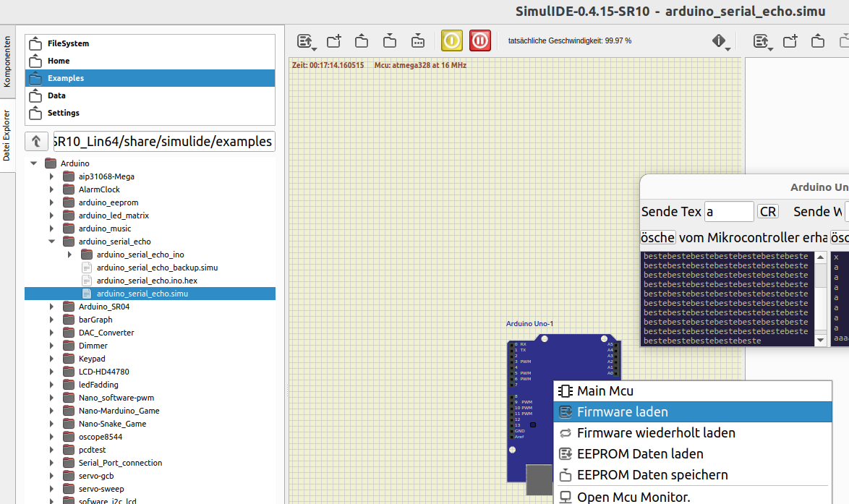Open a circuit file using the open-folder icon
The height and width of the screenshot is (504, 849).
point(362,40)
